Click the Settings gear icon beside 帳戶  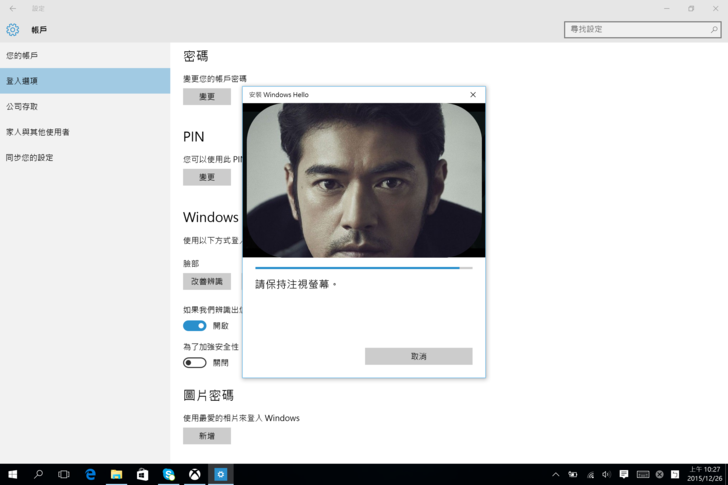(13, 30)
